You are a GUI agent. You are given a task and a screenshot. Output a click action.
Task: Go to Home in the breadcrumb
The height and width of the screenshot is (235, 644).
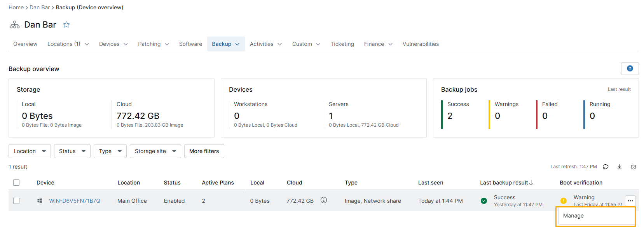pyautogui.click(x=16, y=7)
